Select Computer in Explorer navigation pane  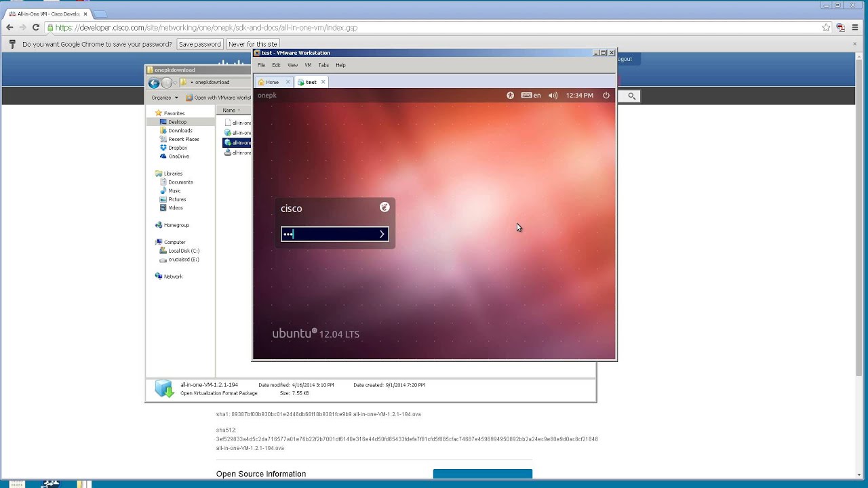point(174,242)
